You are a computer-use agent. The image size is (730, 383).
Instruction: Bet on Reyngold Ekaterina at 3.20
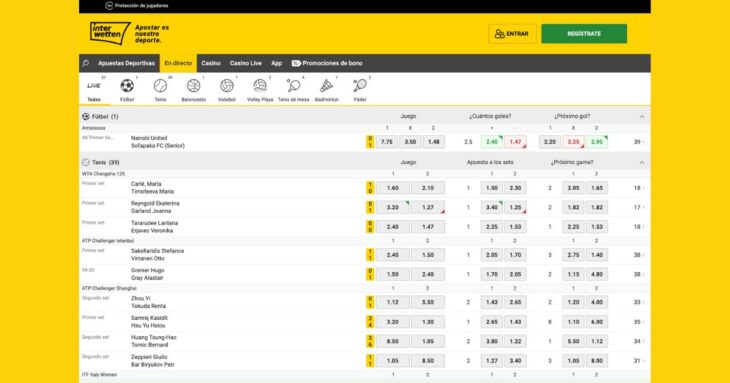coord(392,208)
